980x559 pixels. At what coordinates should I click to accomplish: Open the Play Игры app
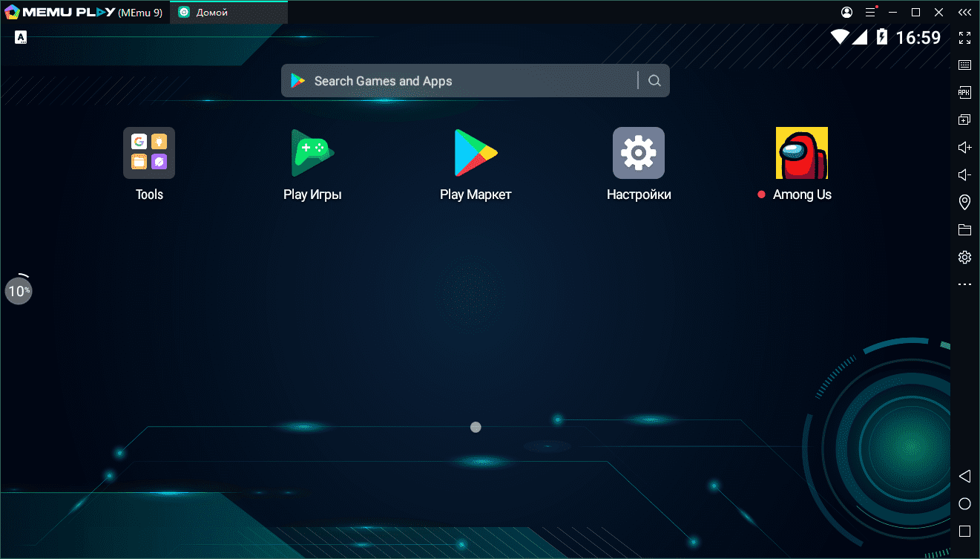pos(312,154)
